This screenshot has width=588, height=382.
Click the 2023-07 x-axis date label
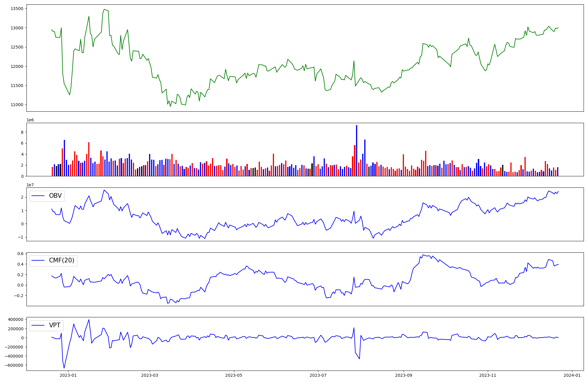click(318, 375)
